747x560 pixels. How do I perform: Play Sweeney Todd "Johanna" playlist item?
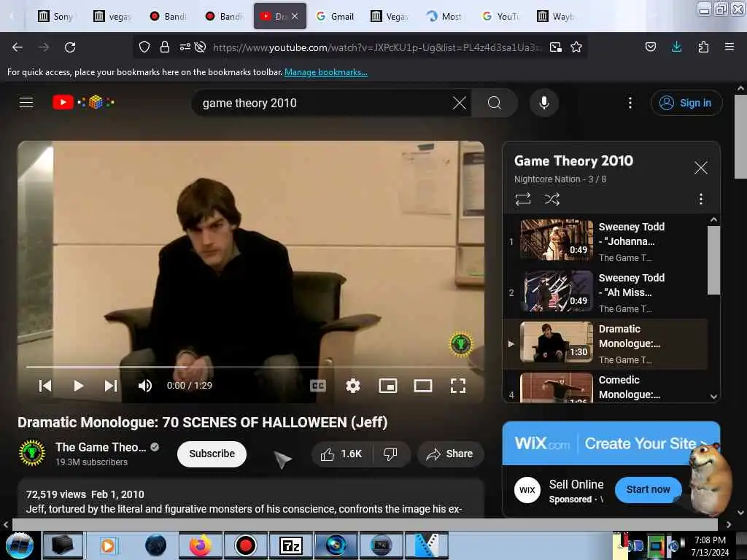(605, 241)
